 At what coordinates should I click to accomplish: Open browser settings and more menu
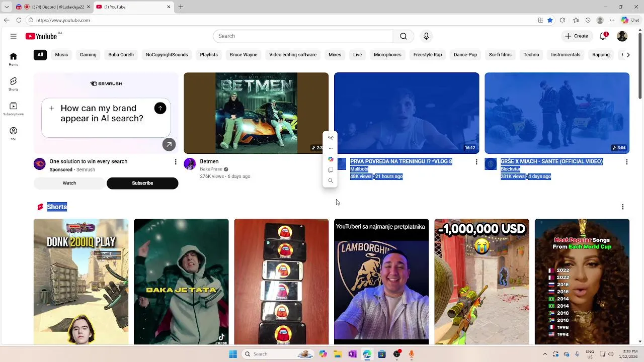[x=612, y=20]
